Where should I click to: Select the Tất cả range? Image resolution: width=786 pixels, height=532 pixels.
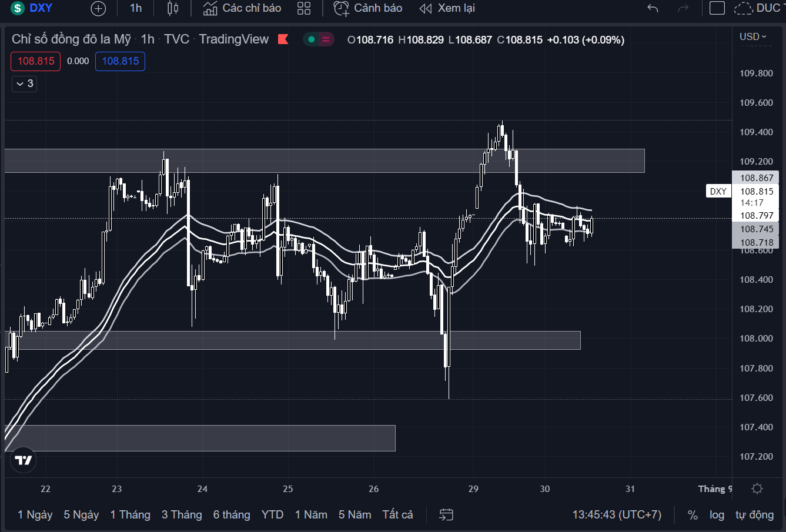(397, 515)
